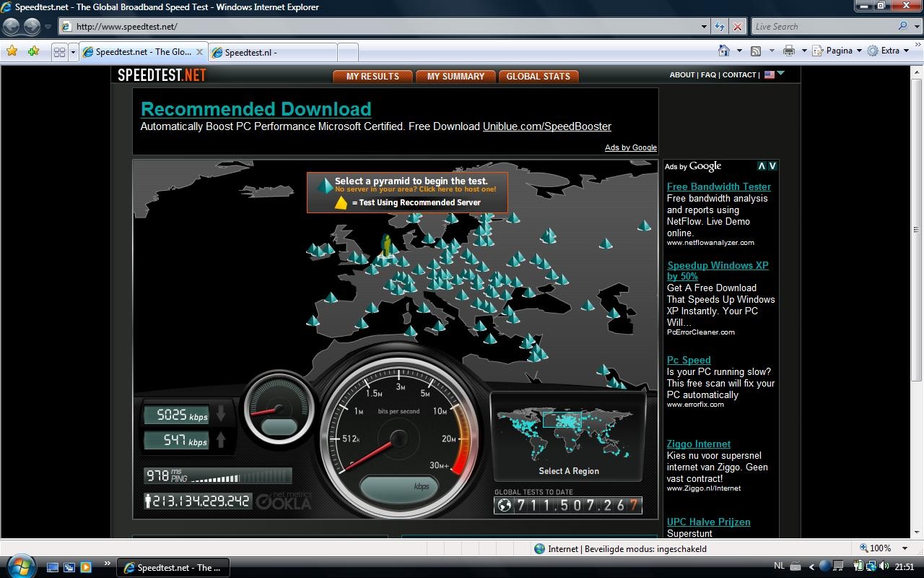Image resolution: width=924 pixels, height=578 pixels.
Task: Expand the address bar history dropdown
Action: (705, 27)
